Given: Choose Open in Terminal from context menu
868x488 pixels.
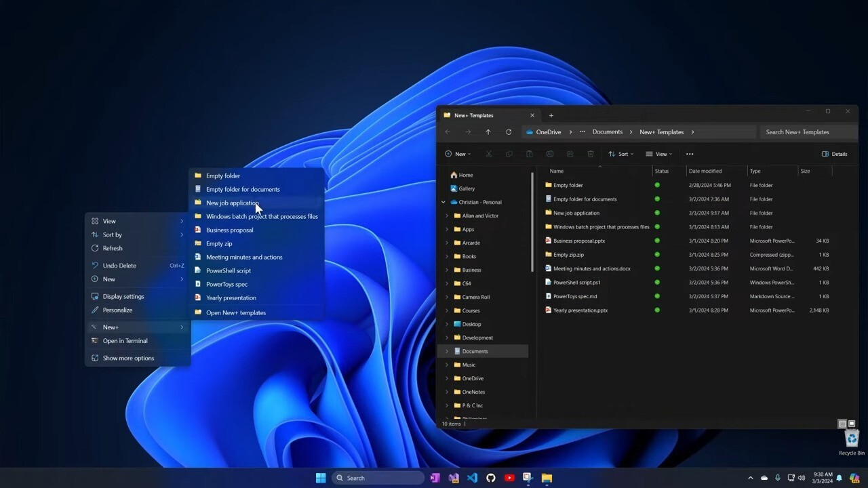Looking at the screenshot, I should [138, 341].
